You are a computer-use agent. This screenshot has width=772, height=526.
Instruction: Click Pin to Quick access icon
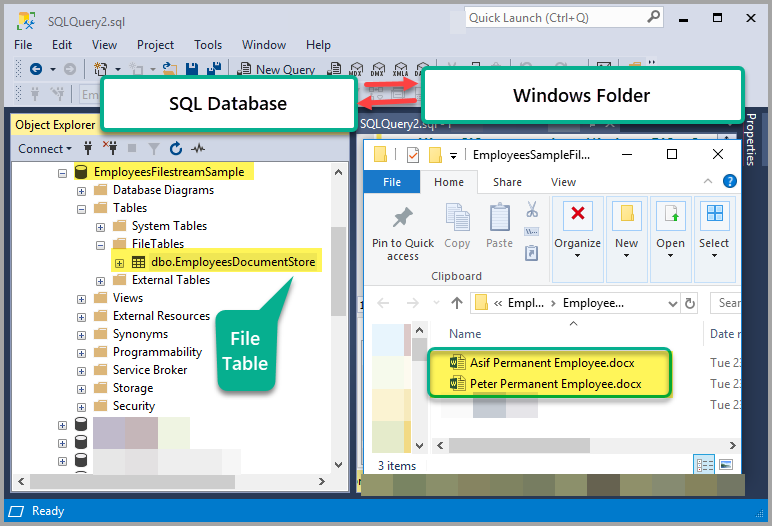(403, 217)
